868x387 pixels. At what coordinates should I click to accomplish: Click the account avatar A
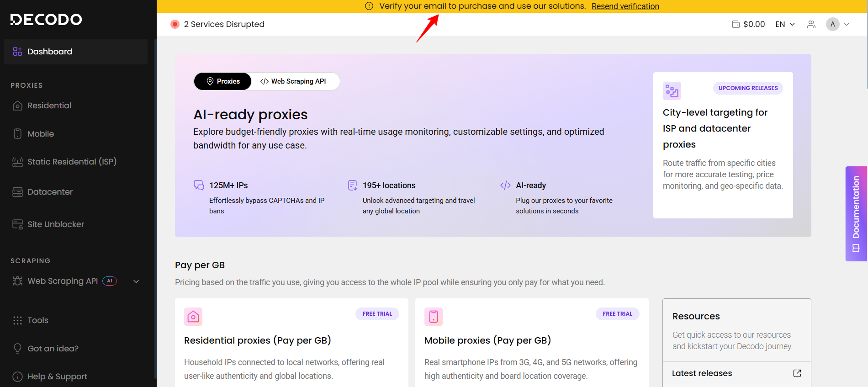[833, 24]
